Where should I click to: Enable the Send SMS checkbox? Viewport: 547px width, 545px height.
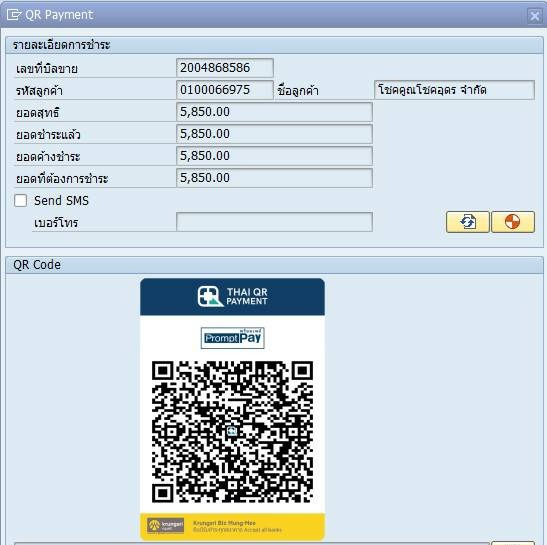click(x=21, y=201)
